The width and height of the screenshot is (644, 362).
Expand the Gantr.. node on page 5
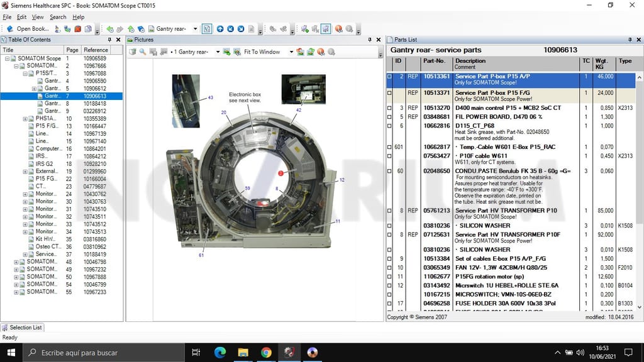pyautogui.click(x=34, y=89)
